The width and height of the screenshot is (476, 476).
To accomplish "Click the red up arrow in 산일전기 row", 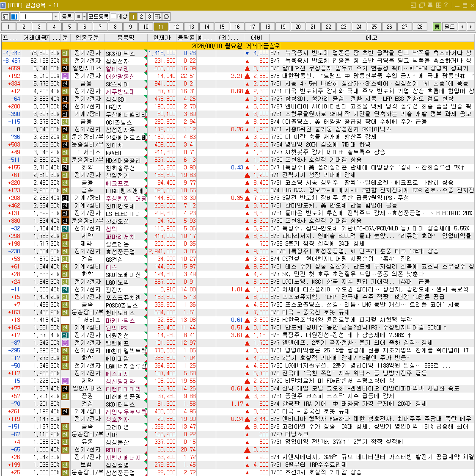I will click(x=247, y=175).
